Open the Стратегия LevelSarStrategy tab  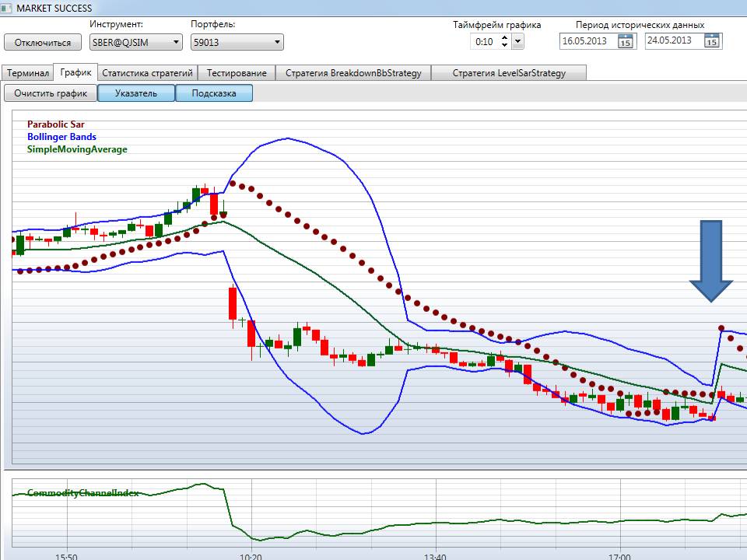click(508, 73)
